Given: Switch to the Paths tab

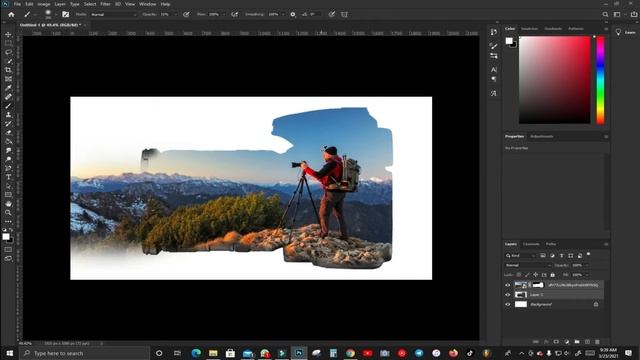Looking at the screenshot, I should [551, 244].
